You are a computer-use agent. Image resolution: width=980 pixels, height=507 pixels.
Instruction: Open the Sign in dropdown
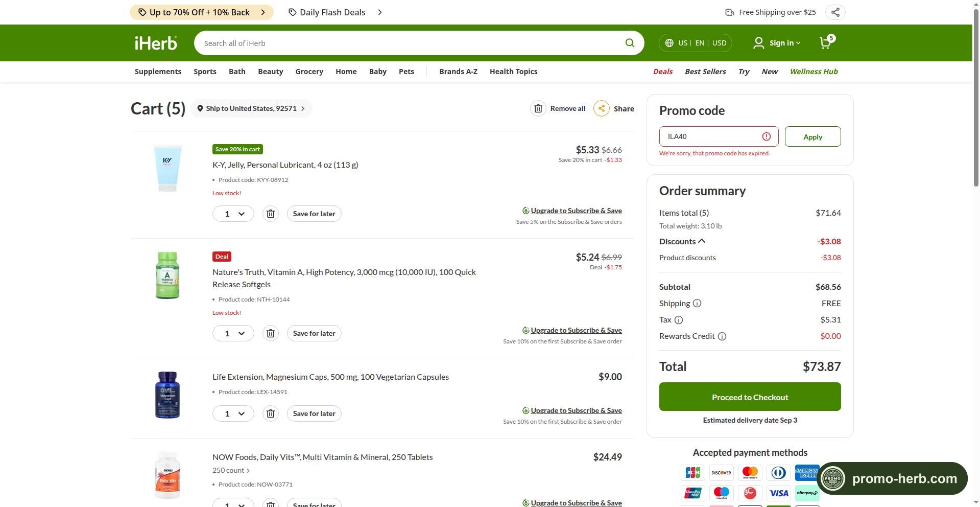777,43
